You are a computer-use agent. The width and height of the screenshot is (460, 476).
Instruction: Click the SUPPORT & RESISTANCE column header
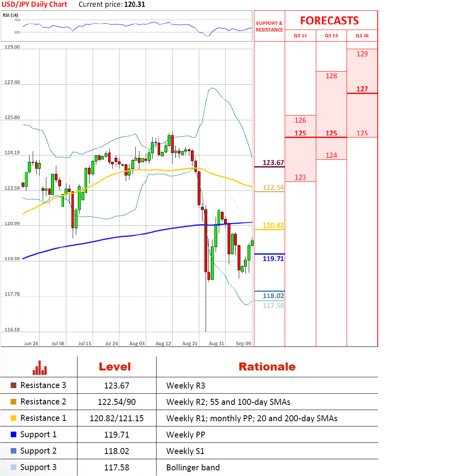[269, 26]
